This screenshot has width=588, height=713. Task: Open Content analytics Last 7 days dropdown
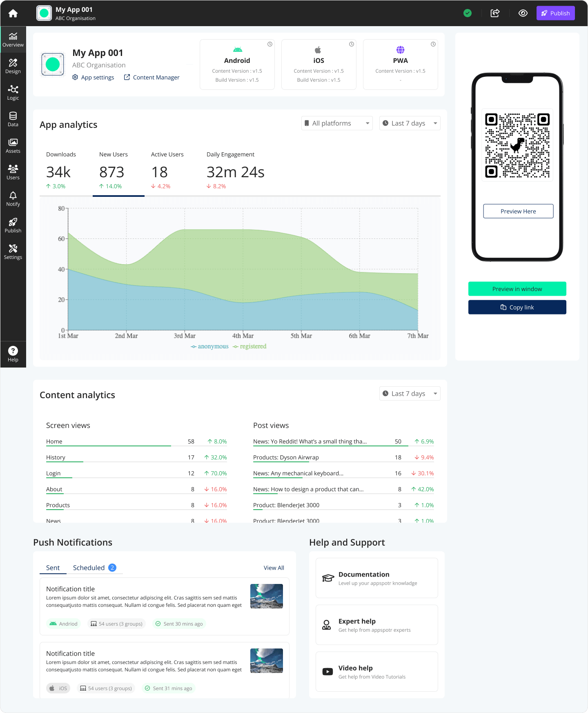410,394
